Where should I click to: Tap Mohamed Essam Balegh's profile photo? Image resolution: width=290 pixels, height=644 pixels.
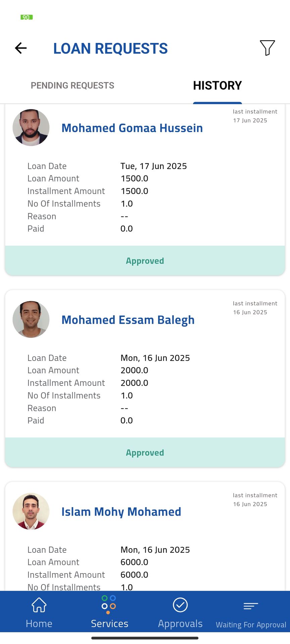click(31, 319)
